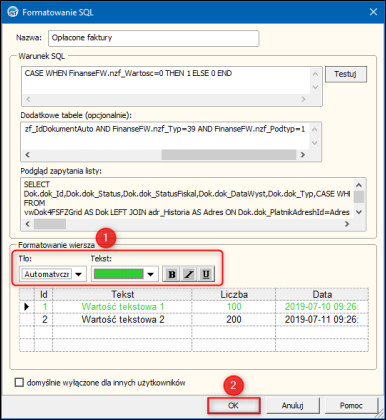386x420 pixels.
Task: Click left arrow of Dodatkowe tabele scrollbar
Action: point(27,155)
